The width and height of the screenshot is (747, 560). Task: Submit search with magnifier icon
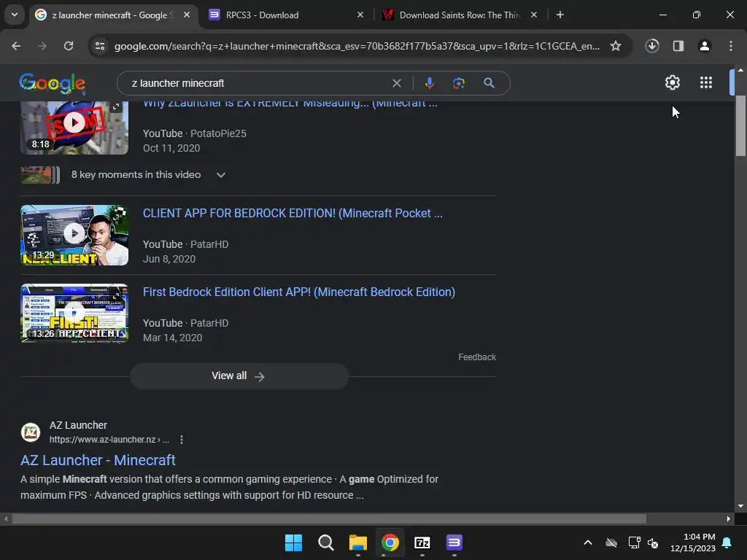(489, 83)
